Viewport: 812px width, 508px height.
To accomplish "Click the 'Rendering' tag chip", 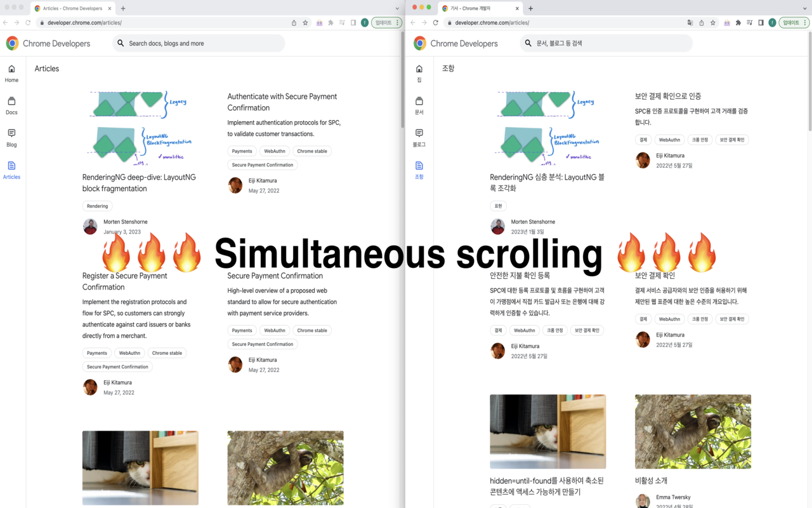I will click(x=97, y=206).
